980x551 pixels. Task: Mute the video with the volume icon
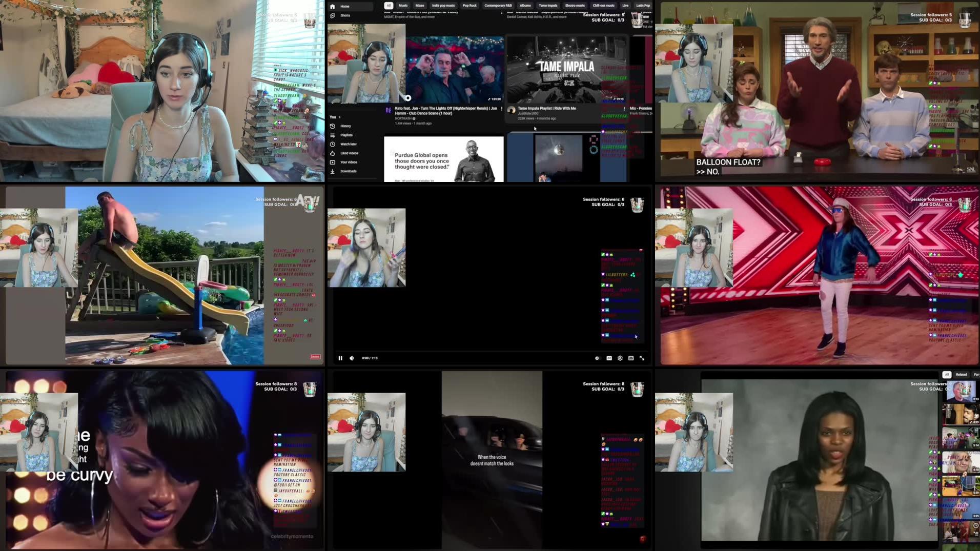click(352, 358)
